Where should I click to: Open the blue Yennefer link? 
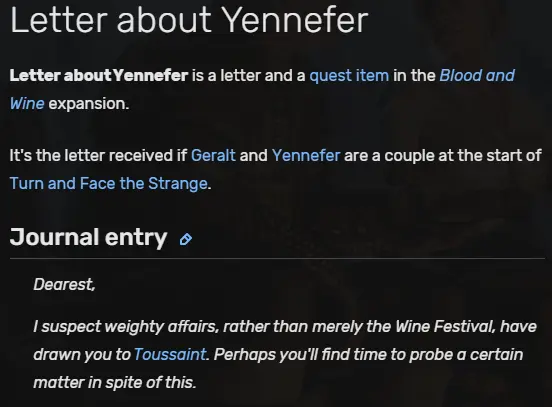click(306, 155)
